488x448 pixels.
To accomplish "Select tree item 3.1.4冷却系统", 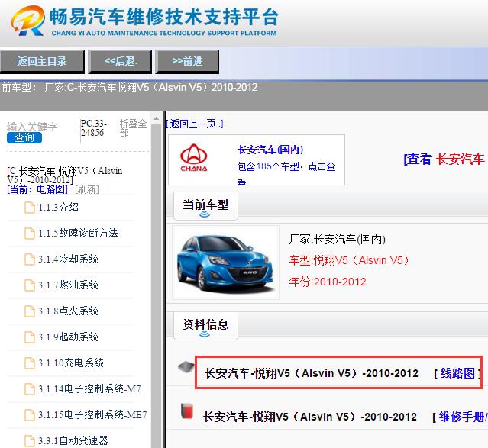I will pos(68,259).
